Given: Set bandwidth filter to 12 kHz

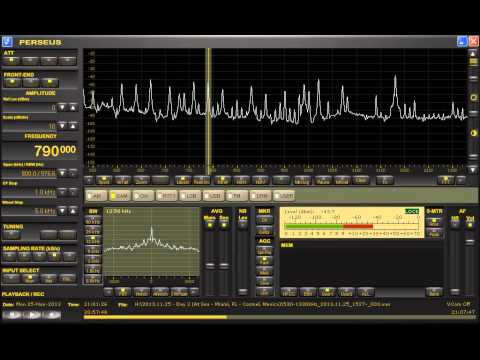Looking at the screenshot, I should pos(93,240).
